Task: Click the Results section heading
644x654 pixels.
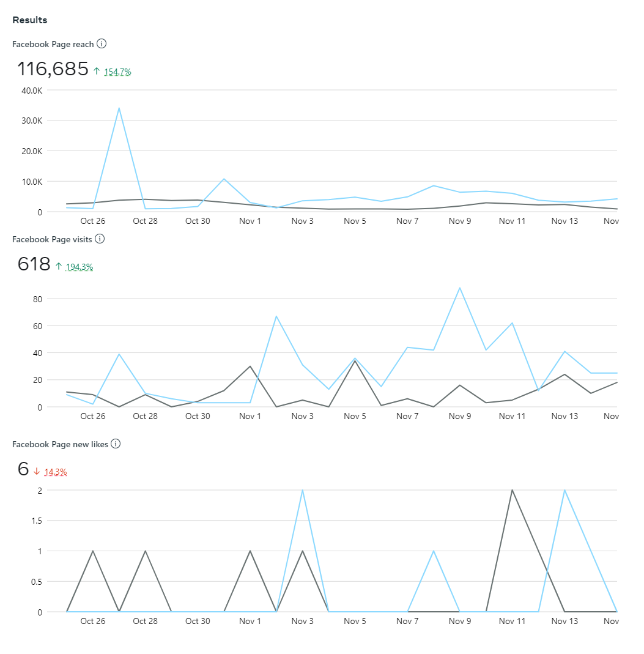Action: point(29,20)
